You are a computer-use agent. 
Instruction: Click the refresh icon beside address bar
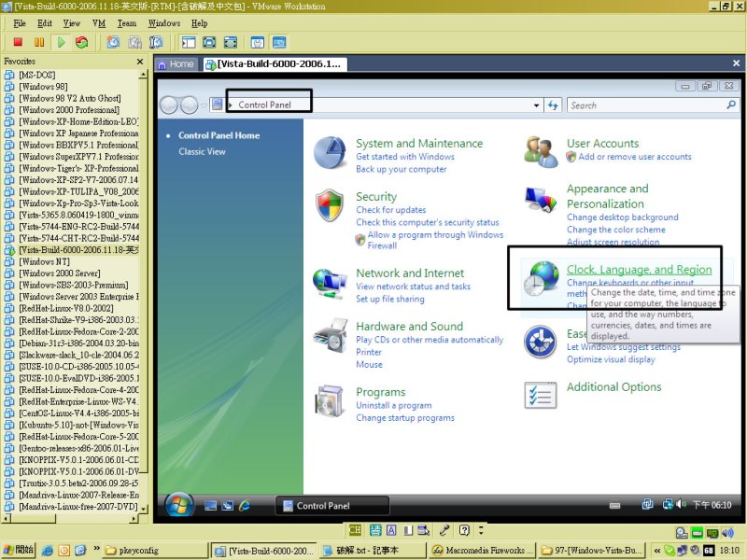(x=553, y=105)
